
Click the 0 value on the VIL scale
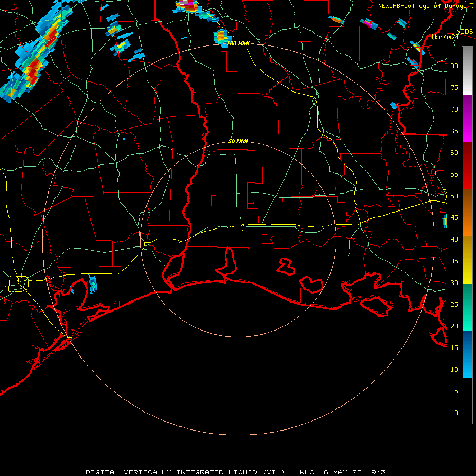point(456,413)
